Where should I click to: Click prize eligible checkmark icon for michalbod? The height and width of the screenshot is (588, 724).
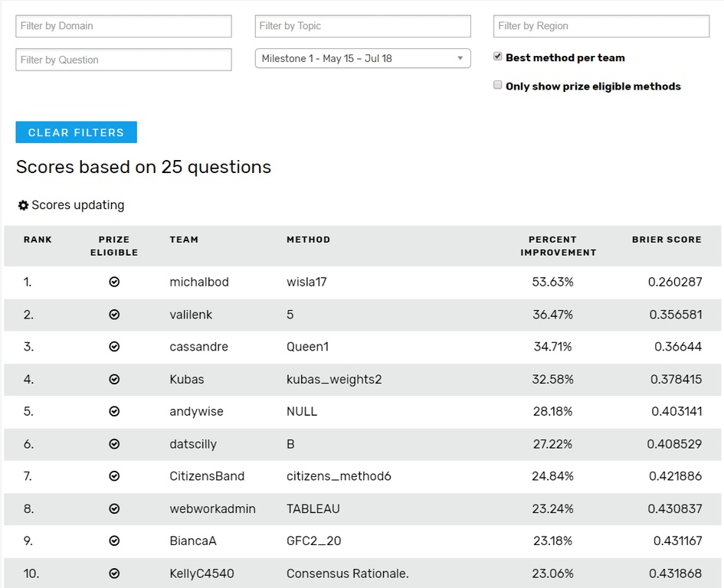pos(114,282)
